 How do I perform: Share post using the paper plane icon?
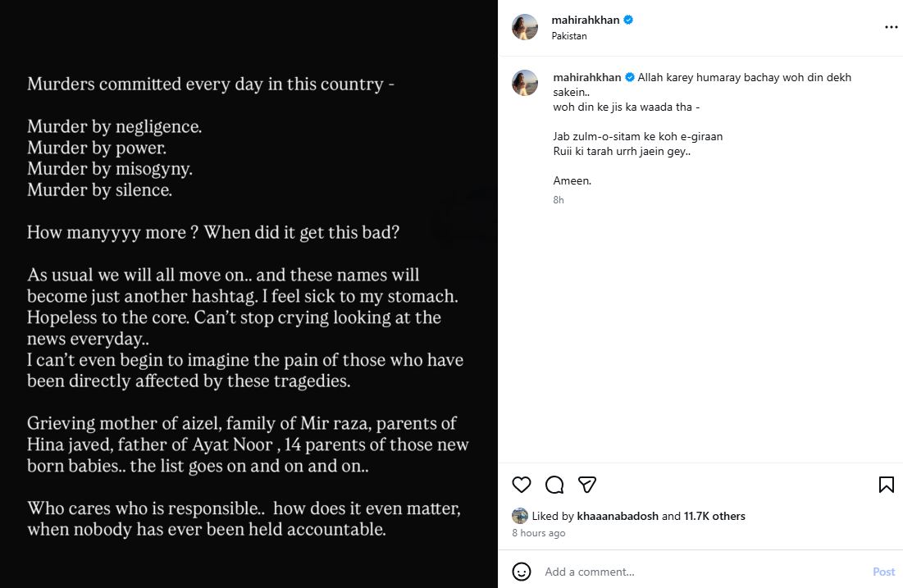[587, 485]
